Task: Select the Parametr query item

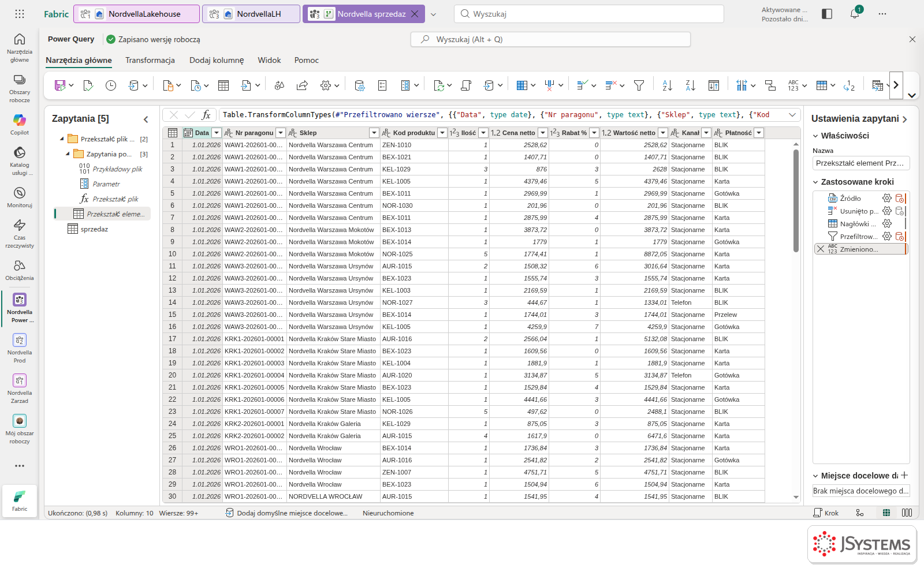Action: point(106,184)
